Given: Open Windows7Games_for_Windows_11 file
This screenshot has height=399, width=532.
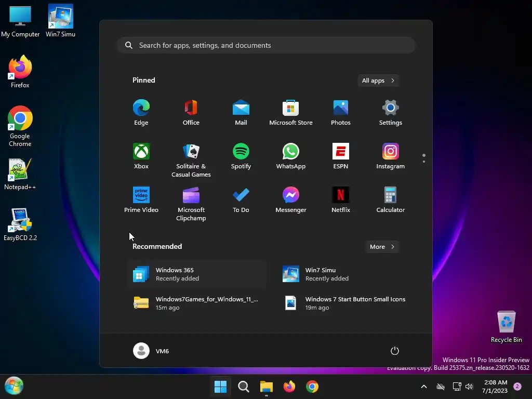Looking at the screenshot, I should click(197, 303).
